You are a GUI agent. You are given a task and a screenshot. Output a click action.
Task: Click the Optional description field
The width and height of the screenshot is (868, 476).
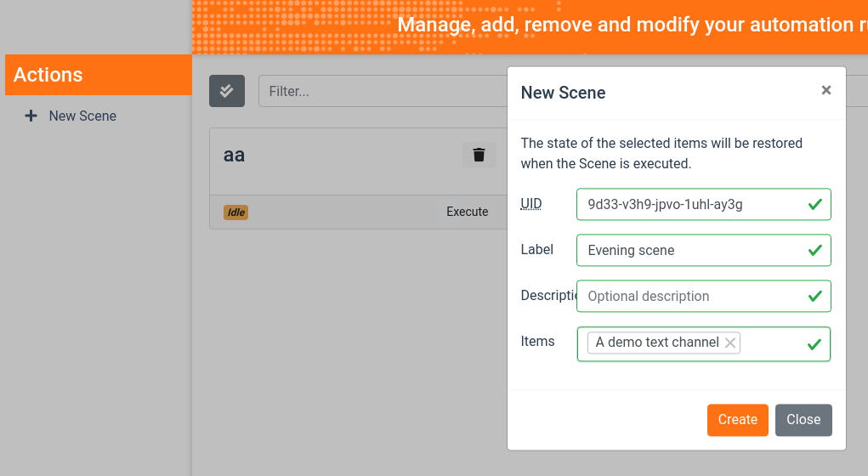coord(689,296)
